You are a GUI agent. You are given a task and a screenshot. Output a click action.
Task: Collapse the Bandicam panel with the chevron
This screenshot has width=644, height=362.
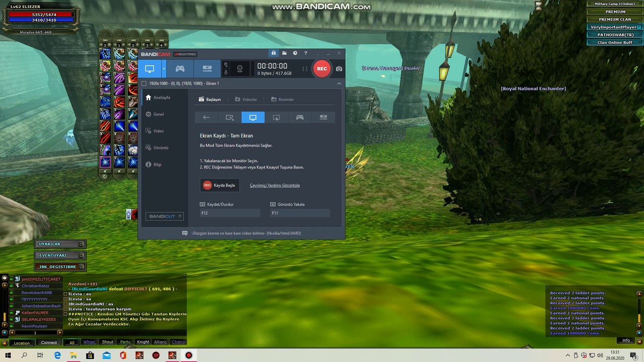pyautogui.click(x=339, y=83)
